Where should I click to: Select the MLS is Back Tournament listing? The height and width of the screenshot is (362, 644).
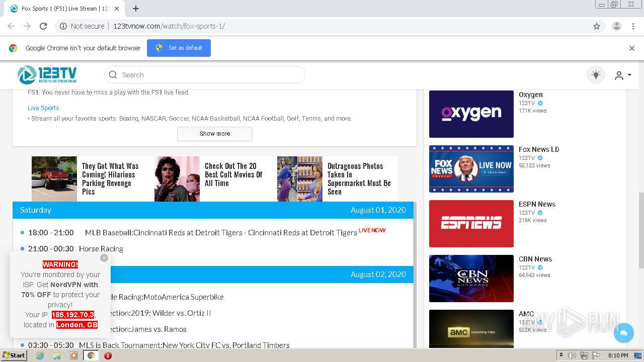184,345
